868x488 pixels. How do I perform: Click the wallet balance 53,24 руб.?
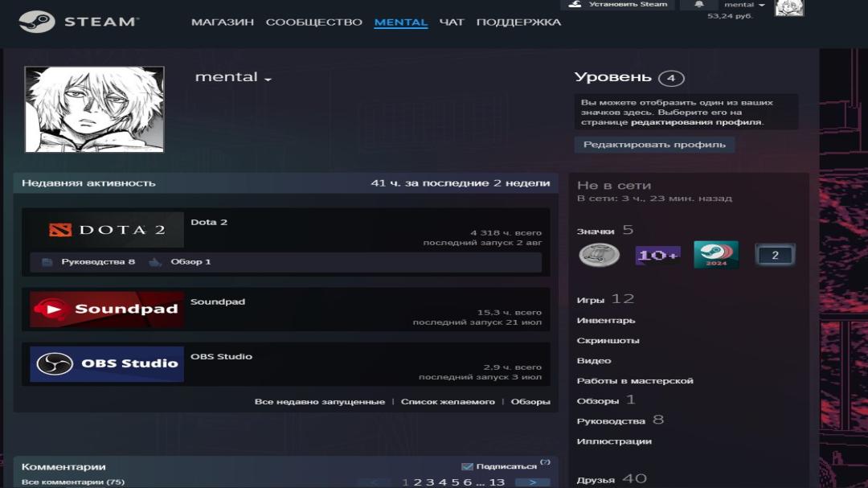point(730,16)
